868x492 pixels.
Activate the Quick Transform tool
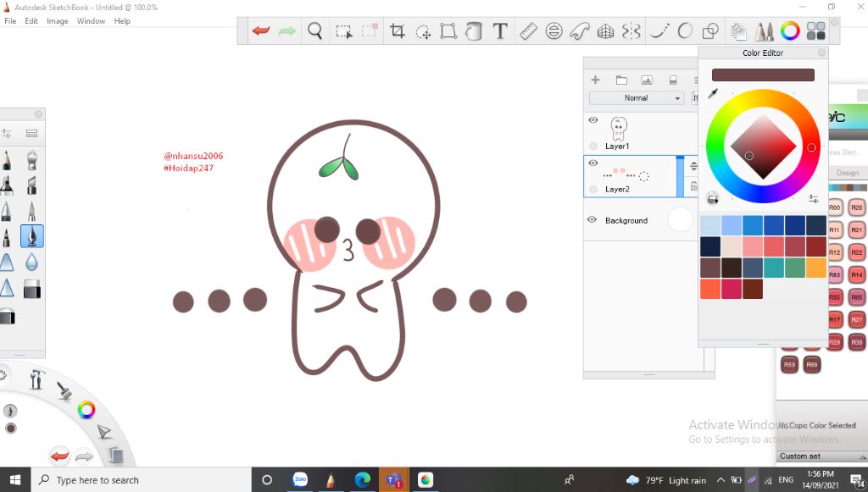coord(423,31)
